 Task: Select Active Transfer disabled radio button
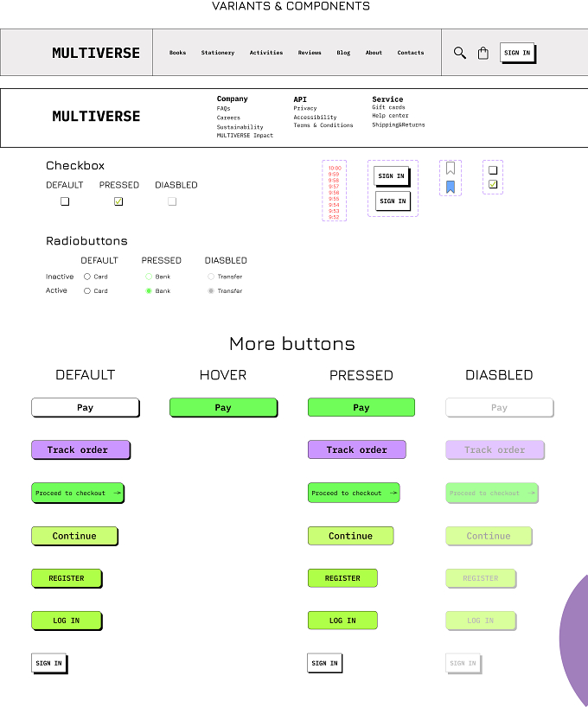[211, 290]
